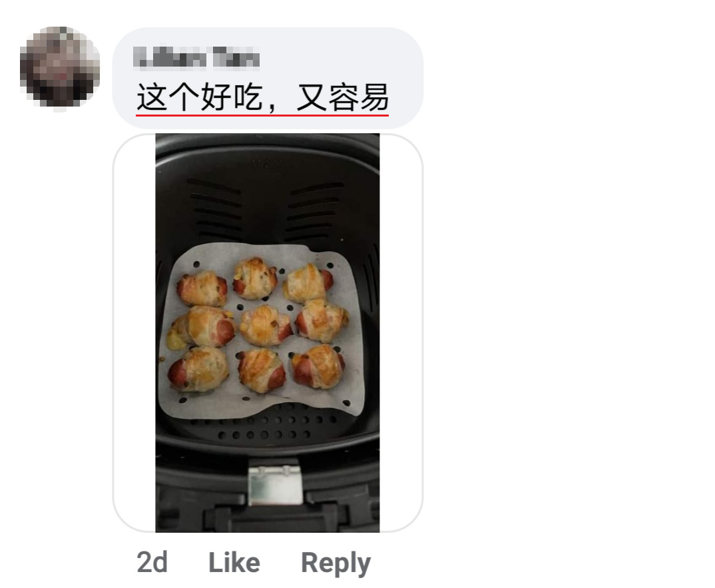
Task: Select the comment text 这个好吃，又容易
Action: tap(263, 97)
